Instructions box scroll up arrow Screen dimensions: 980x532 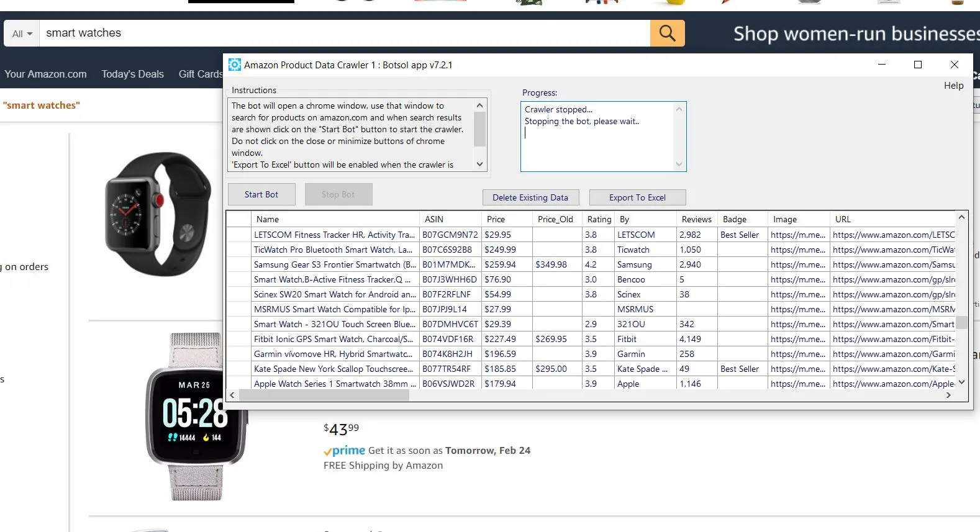(x=479, y=105)
